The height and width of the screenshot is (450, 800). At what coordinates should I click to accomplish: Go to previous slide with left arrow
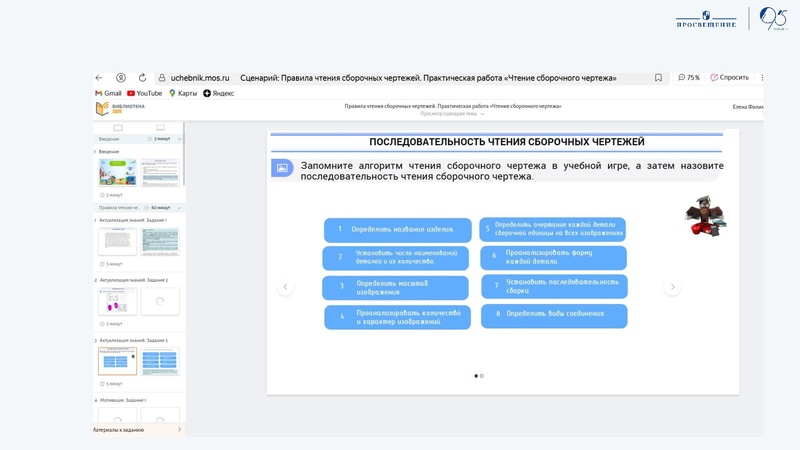pyautogui.click(x=285, y=287)
